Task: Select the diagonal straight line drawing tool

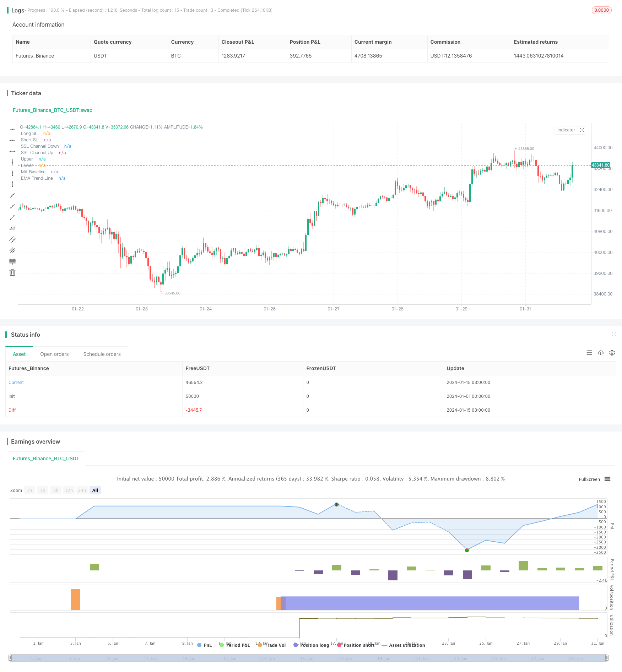Action: (x=12, y=195)
